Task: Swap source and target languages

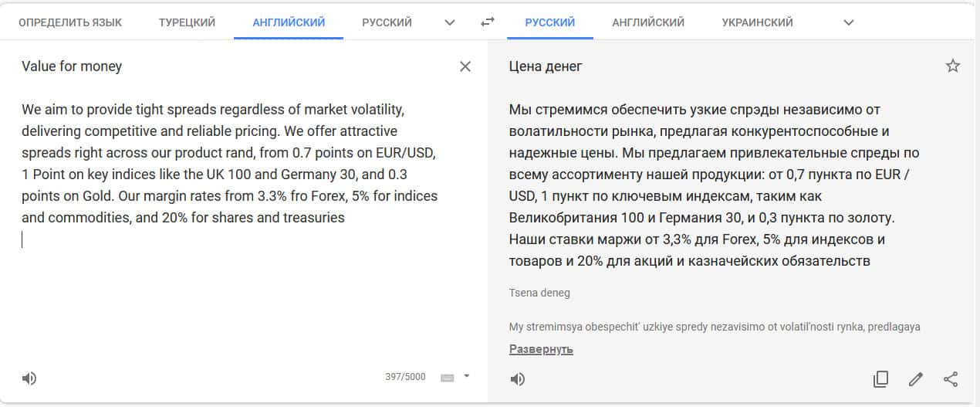Action: 487,22
